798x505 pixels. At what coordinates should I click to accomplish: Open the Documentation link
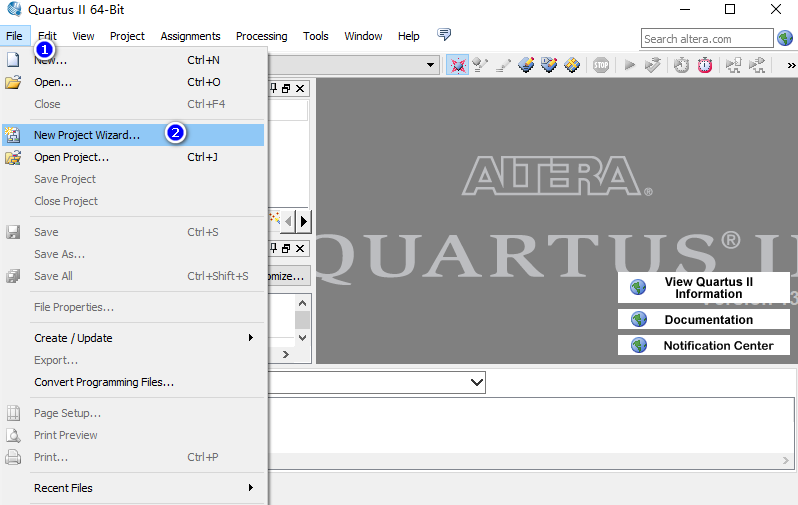pyautogui.click(x=704, y=320)
